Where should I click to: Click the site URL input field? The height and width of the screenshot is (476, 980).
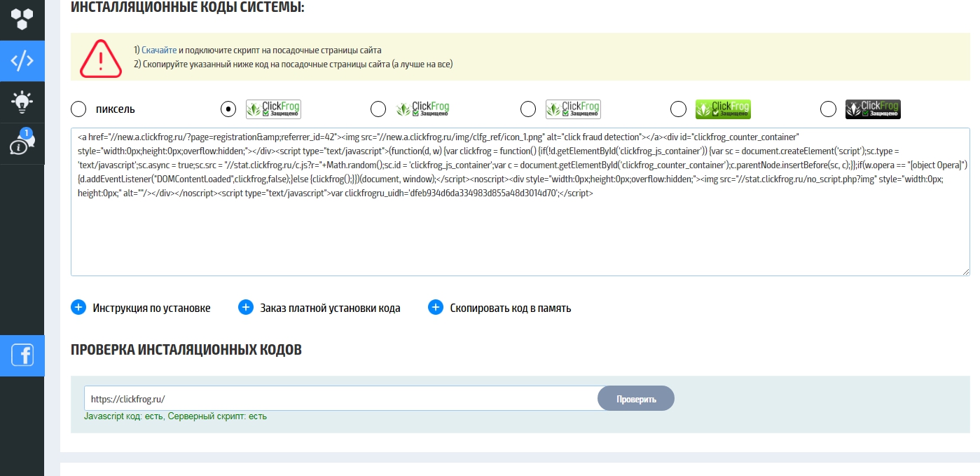click(x=340, y=399)
